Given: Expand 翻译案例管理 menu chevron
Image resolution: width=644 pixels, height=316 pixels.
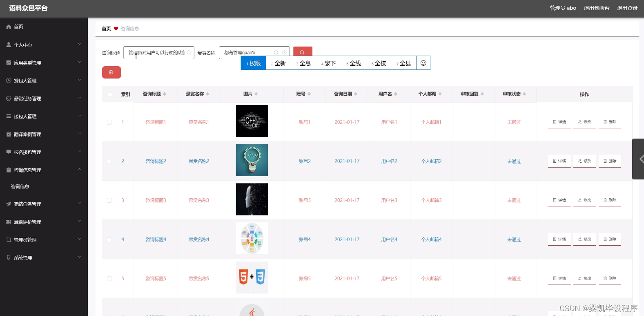Looking at the screenshot, I should click(x=80, y=134).
